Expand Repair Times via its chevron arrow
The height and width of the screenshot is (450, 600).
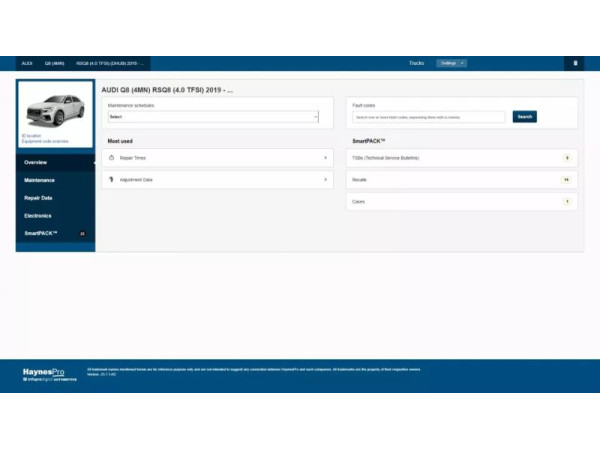pos(326,158)
